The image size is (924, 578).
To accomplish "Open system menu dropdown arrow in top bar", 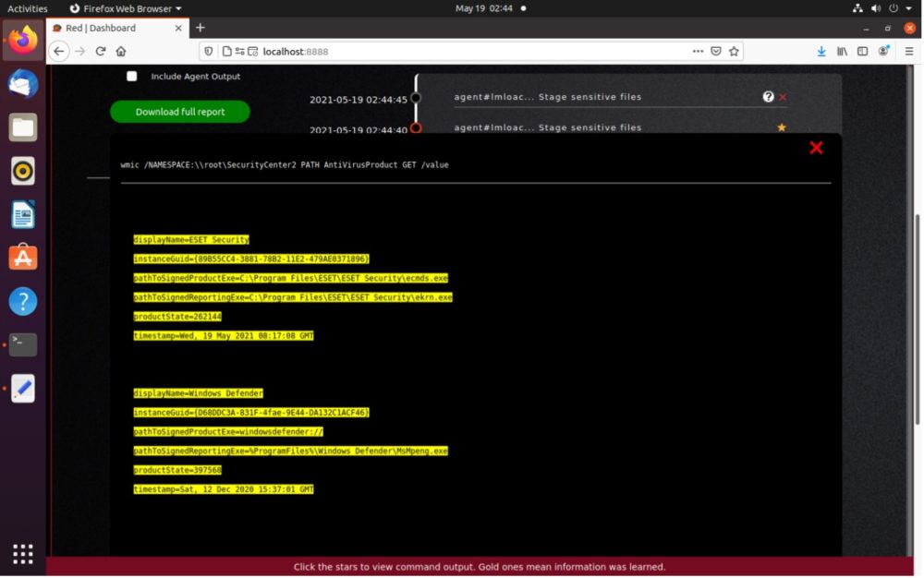I will point(908,8).
